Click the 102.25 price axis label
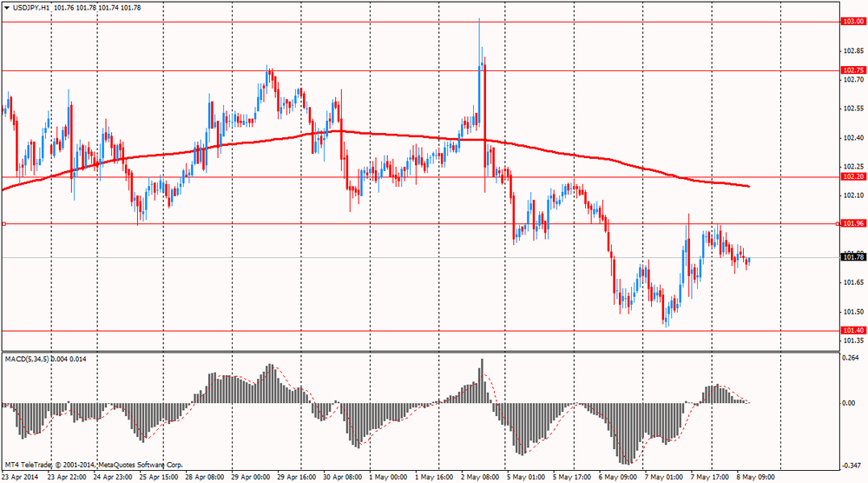The image size is (868, 483). pos(853,167)
